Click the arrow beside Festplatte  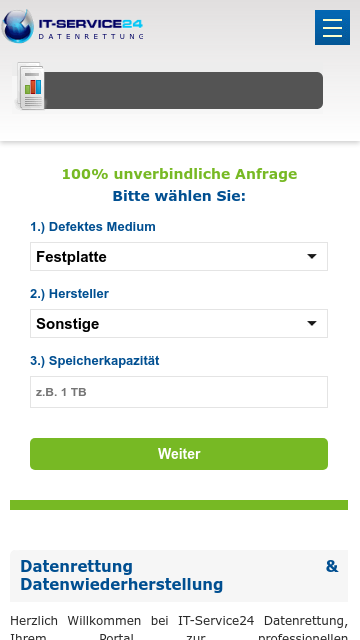312,256
